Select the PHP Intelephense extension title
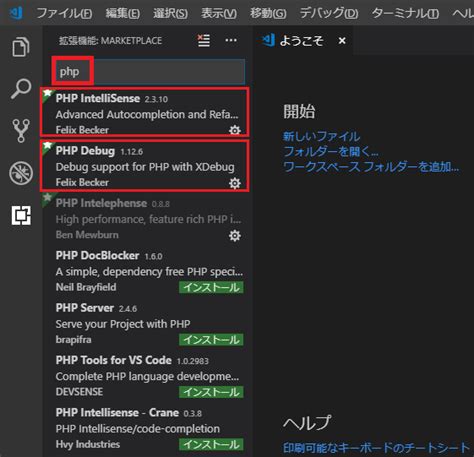Image resolution: width=474 pixels, height=457 pixels. click(101, 203)
